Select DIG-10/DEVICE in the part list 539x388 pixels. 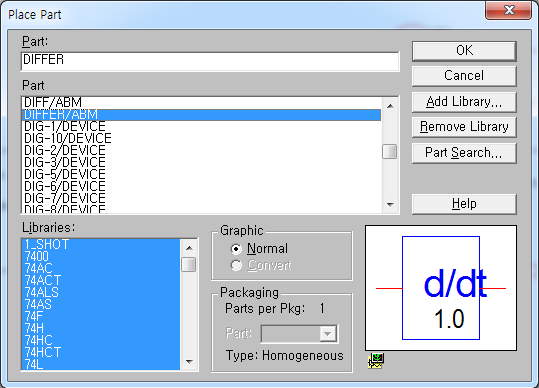coord(202,138)
